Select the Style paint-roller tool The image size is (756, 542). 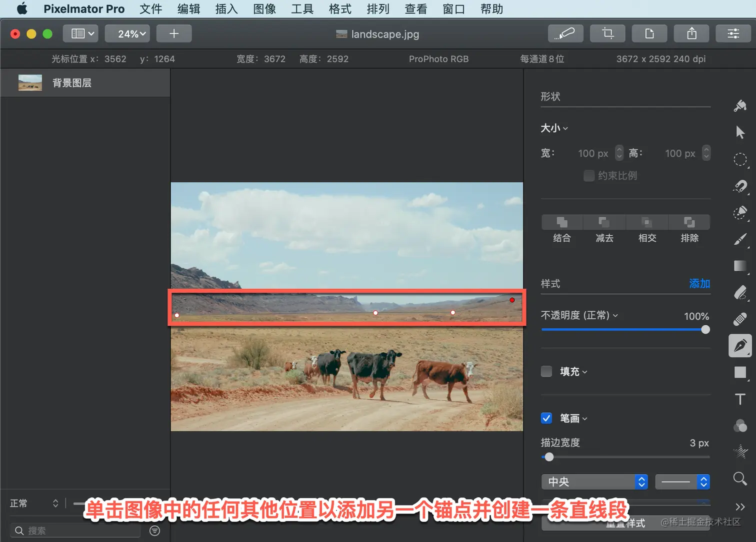coord(740,106)
